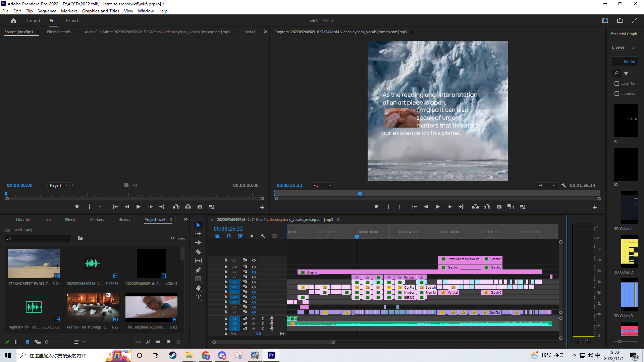The image size is (644, 362).
Task: Open playback resolution 1/4 dropdown
Action: point(546,185)
